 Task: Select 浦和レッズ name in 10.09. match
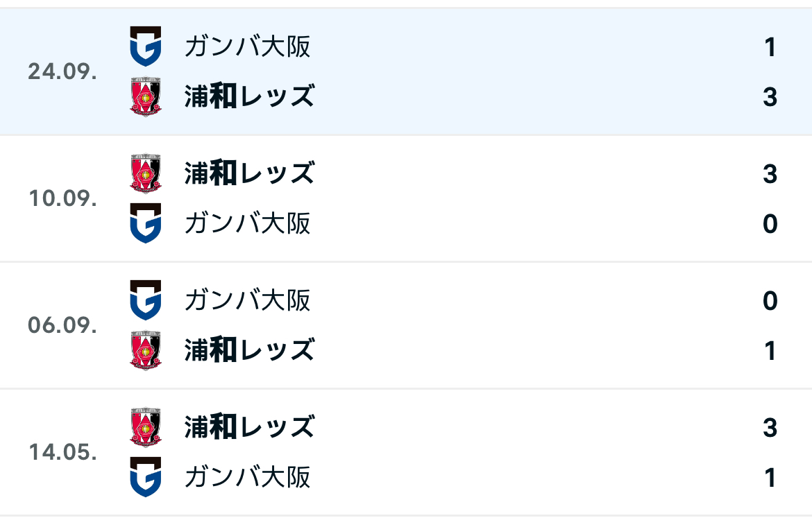[249, 173]
